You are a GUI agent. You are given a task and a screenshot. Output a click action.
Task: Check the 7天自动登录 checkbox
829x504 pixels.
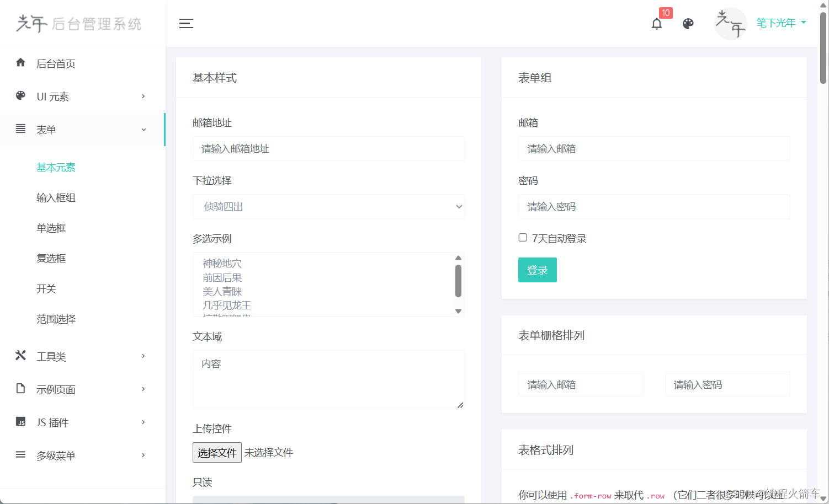[x=523, y=238]
